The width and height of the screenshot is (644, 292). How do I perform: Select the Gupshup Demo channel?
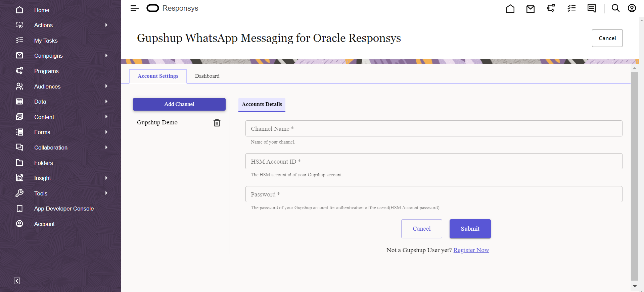click(157, 122)
